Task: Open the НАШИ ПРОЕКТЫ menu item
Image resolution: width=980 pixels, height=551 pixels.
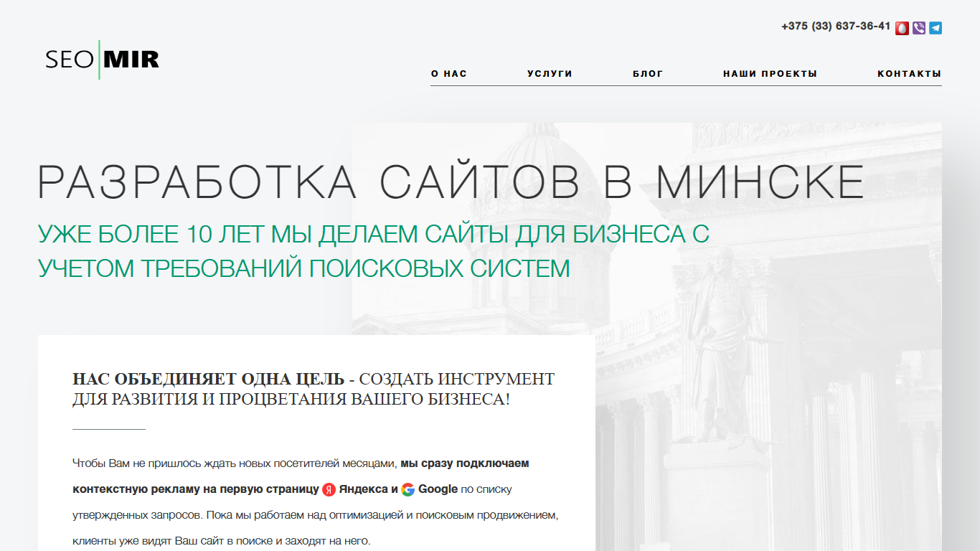Action: tap(770, 74)
